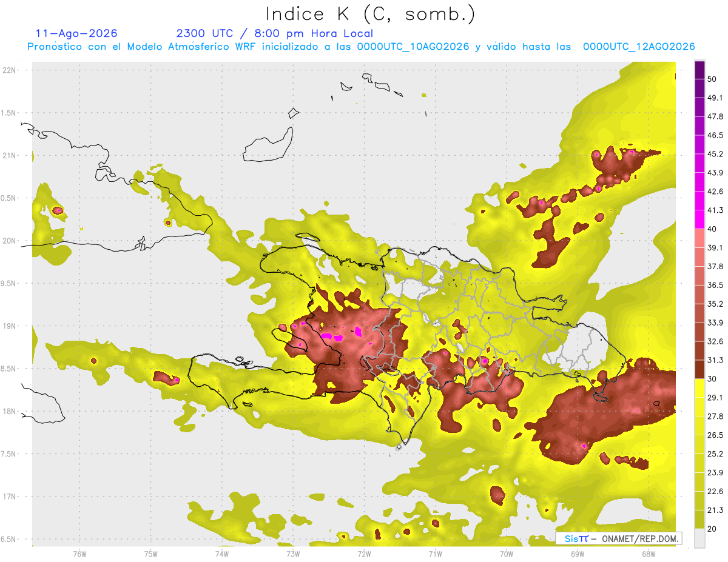The width and height of the screenshot is (728, 562).
Task: Click the bright yellow swatch between 29.1 and 30
Action: 699,389
